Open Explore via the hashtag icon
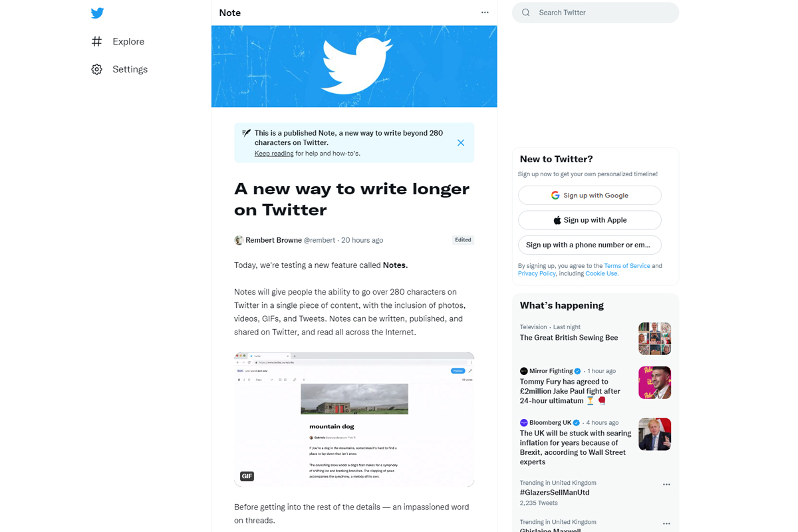 tap(97, 41)
